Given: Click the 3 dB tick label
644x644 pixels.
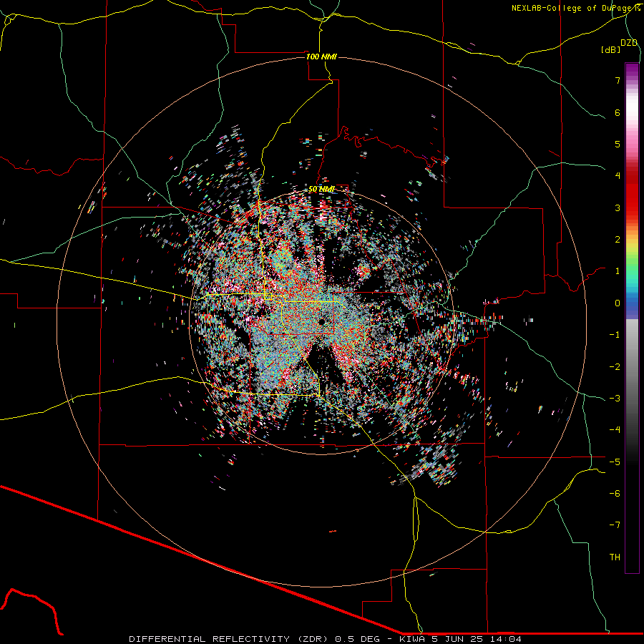Looking at the screenshot, I should click(618, 208).
